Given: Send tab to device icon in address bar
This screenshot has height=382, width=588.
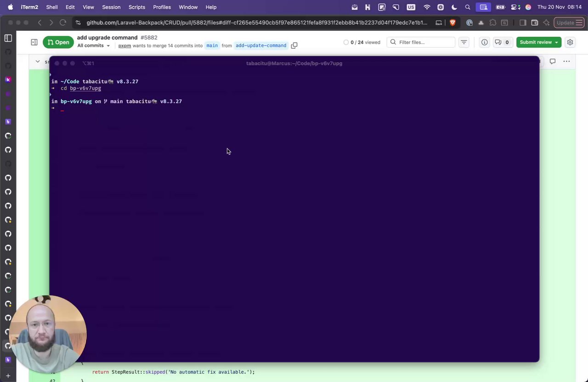Looking at the screenshot, I should click(x=439, y=23).
